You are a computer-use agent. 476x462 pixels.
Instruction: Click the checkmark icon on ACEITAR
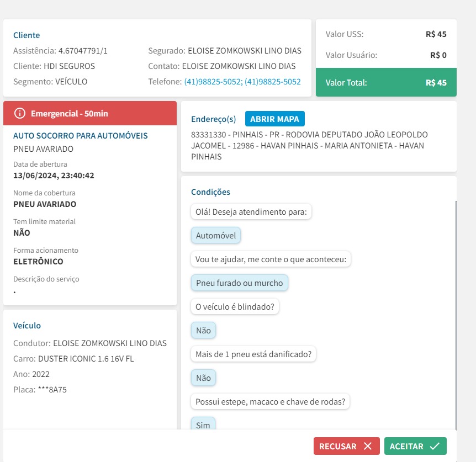click(435, 447)
